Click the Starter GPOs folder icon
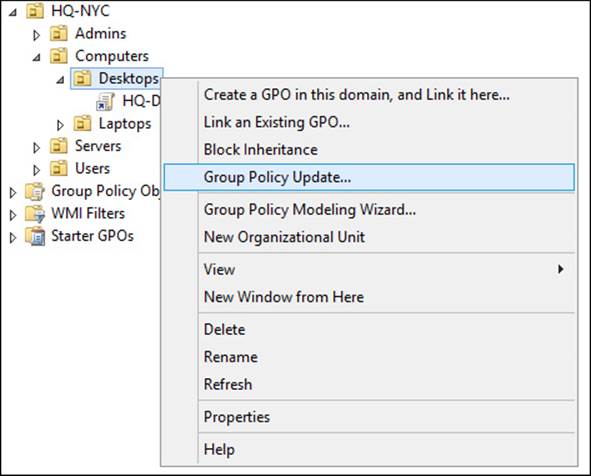Screen dimensions: 591x476 pos(35,236)
